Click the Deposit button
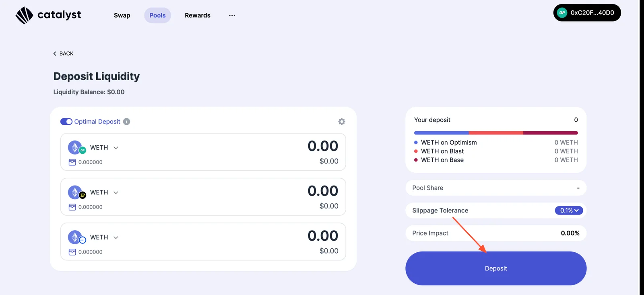The height and width of the screenshot is (295, 644). pyautogui.click(x=496, y=268)
